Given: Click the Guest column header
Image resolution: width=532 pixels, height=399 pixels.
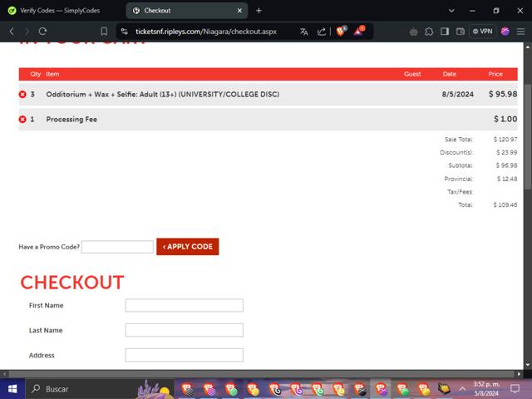Looking at the screenshot, I should [412, 74].
